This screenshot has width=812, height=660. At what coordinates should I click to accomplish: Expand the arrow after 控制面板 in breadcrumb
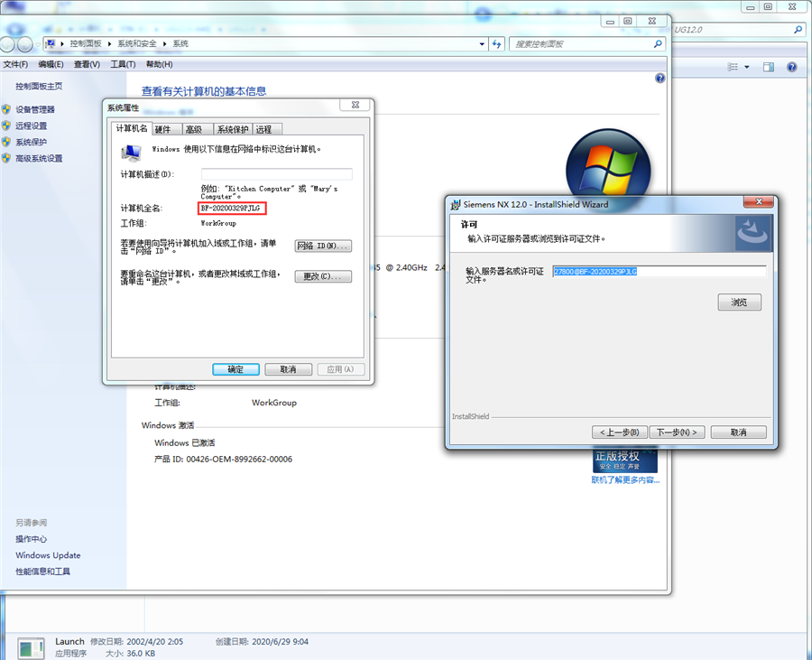110,44
